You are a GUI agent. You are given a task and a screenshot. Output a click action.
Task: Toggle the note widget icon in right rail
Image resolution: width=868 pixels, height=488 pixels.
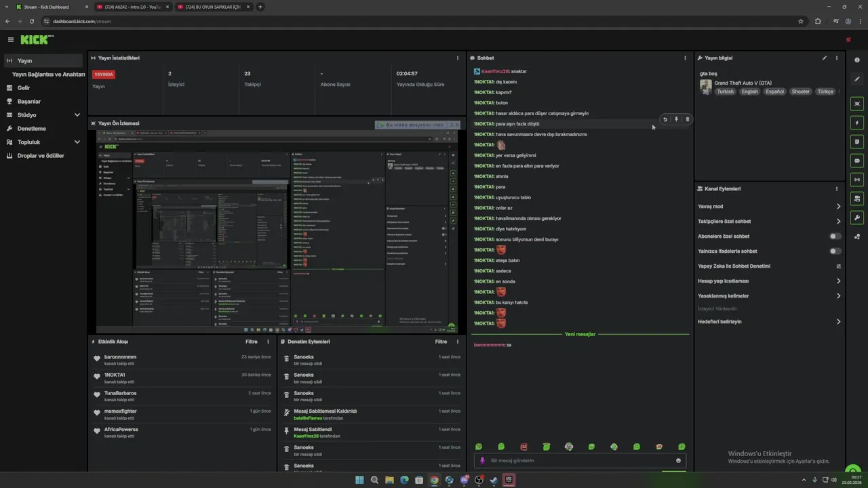point(857,142)
